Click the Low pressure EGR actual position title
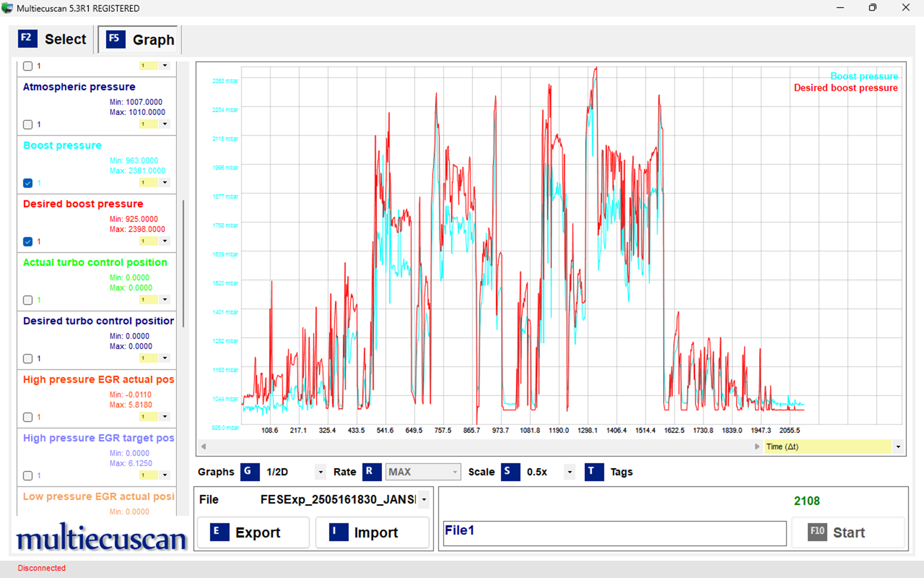This screenshot has height=578, width=924. click(98, 497)
